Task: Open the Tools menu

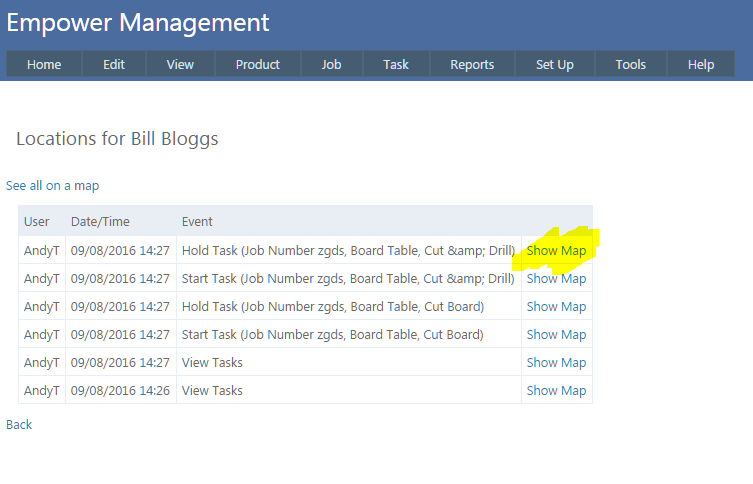Action: [x=630, y=65]
